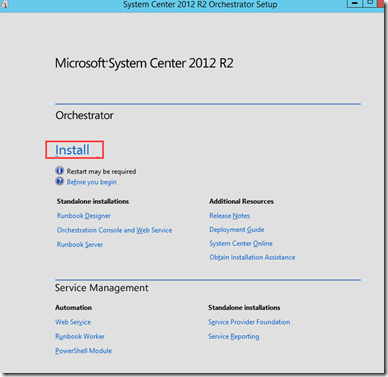Click the blue info icon beside Restart may be required
The height and width of the screenshot is (377, 388).
point(59,171)
